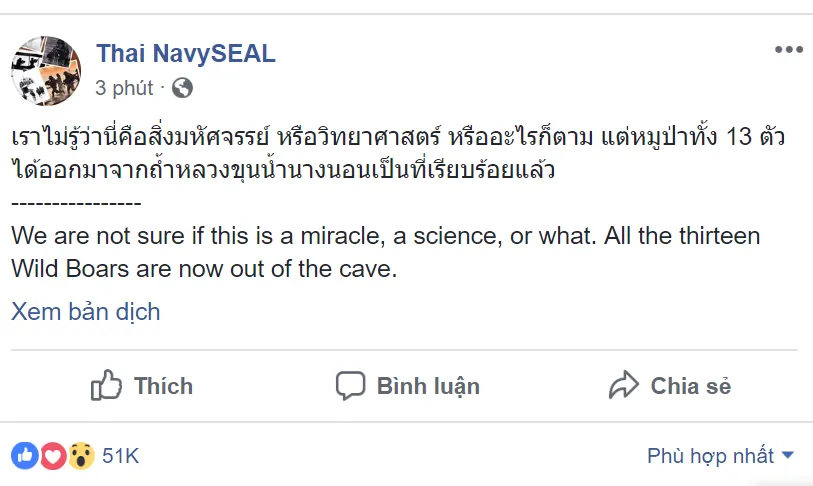The image size is (813, 486).
Task: Click "Xem bản dịch" to view translation
Action: [x=86, y=311]
